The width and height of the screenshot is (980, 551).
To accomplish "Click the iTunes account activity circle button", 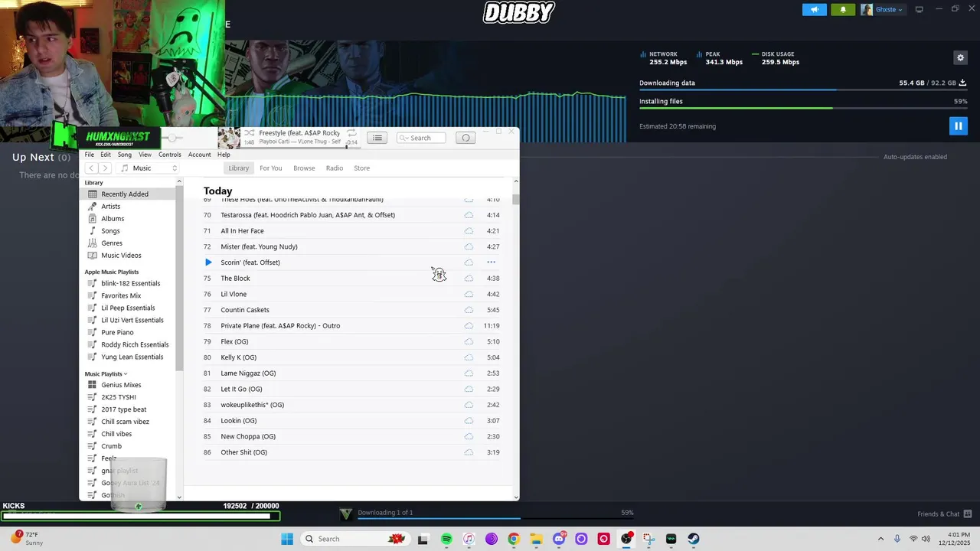I will click(465, 138).
